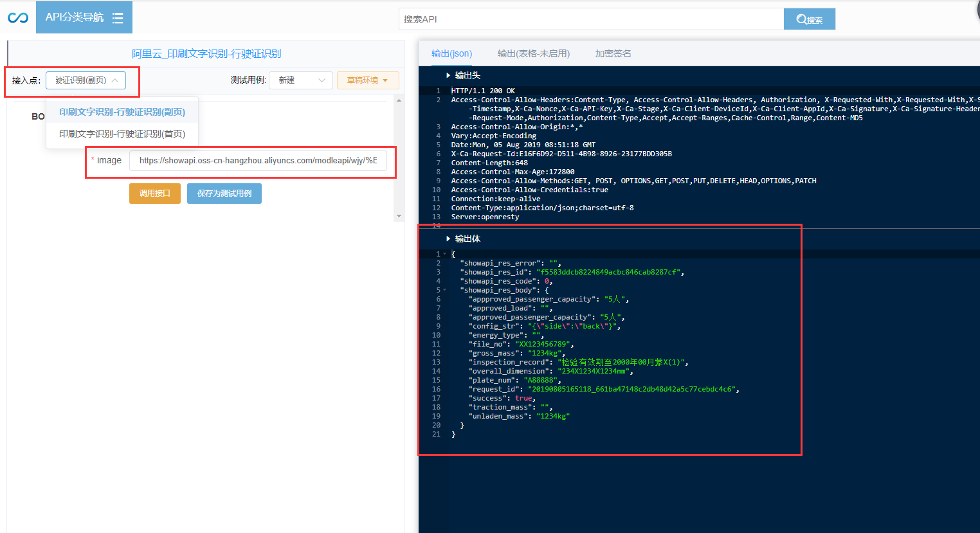Open the 草稿环境 environment dropdown
Screen dimensions: 980x533
pyautogui.click(x=368, y=80)
